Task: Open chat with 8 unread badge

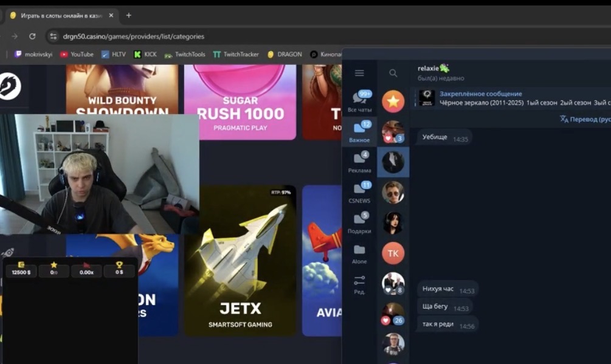Action: point(393,283)
